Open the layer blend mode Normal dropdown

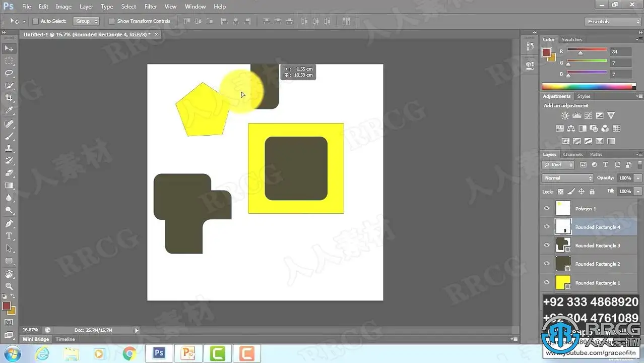(x=568, y=178)
